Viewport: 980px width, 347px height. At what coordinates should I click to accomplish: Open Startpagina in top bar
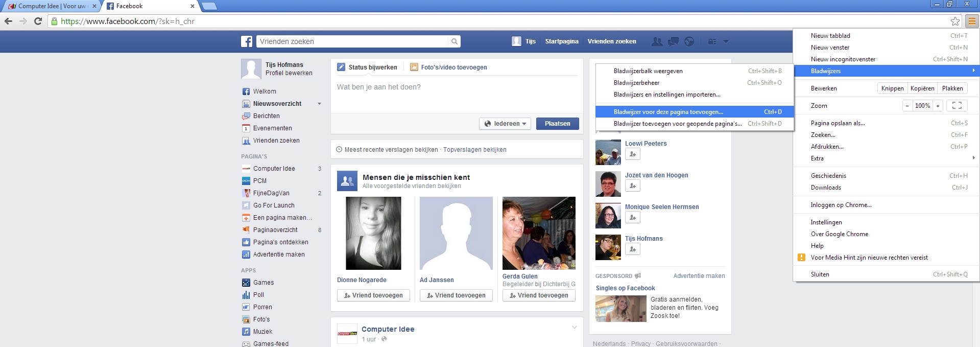562,41
